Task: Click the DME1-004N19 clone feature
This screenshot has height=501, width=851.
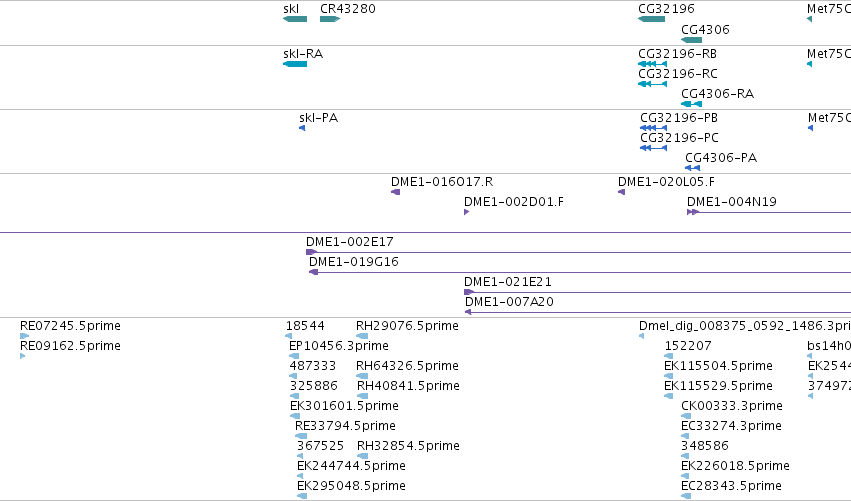Action: (x=769, y=212)
